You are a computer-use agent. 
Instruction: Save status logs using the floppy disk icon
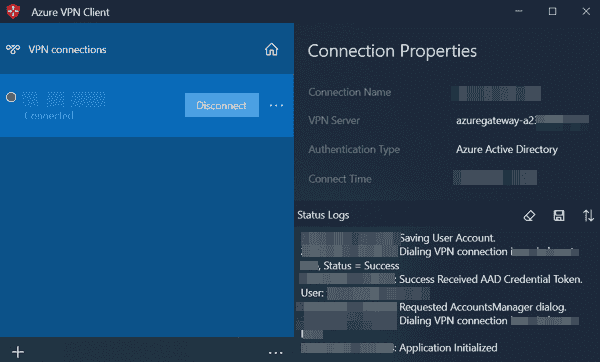point(559,215)
